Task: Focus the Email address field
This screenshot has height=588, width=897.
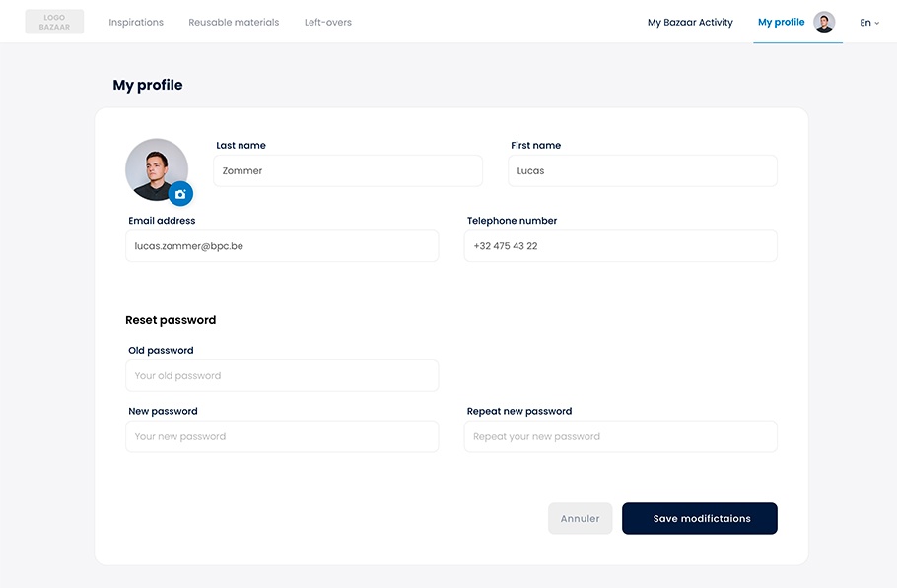Action: pos(282,246)
